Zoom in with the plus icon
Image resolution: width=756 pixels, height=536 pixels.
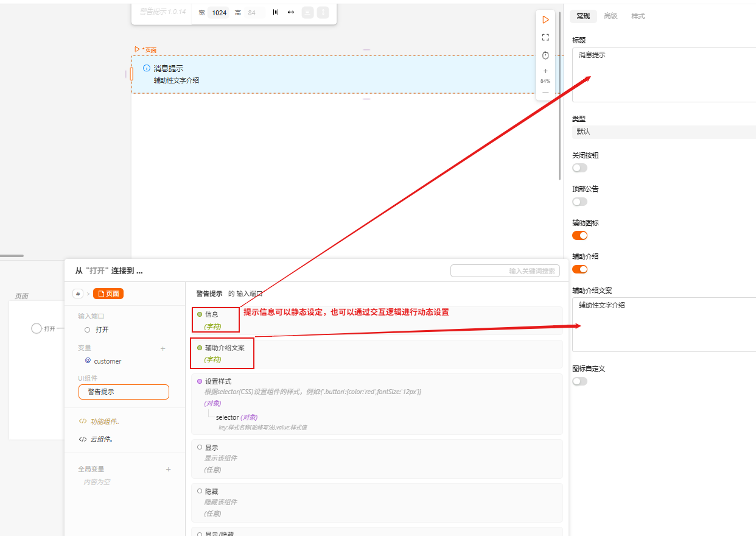[x=545, y=71]
